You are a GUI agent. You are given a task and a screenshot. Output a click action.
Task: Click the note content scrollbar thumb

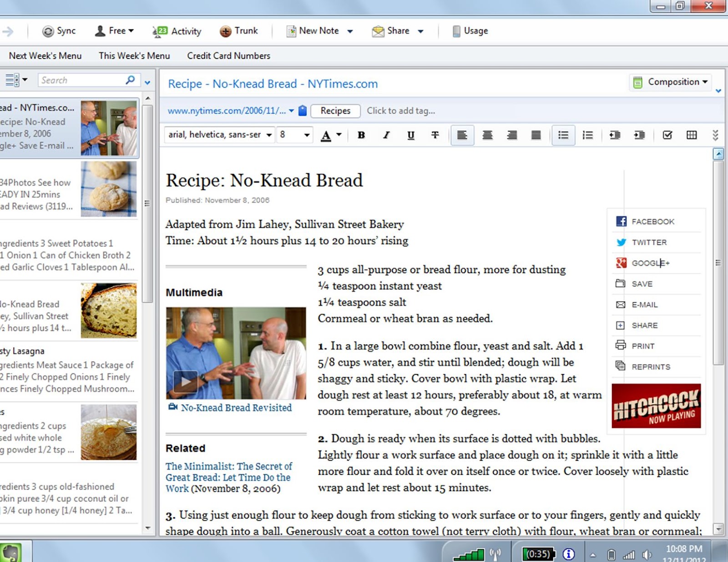[718, 263]
